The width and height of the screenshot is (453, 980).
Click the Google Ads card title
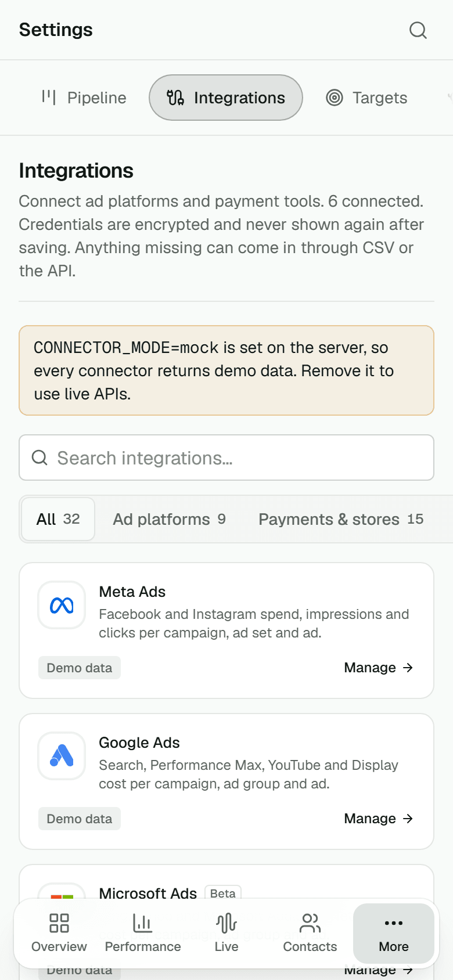tap(139, 743)
